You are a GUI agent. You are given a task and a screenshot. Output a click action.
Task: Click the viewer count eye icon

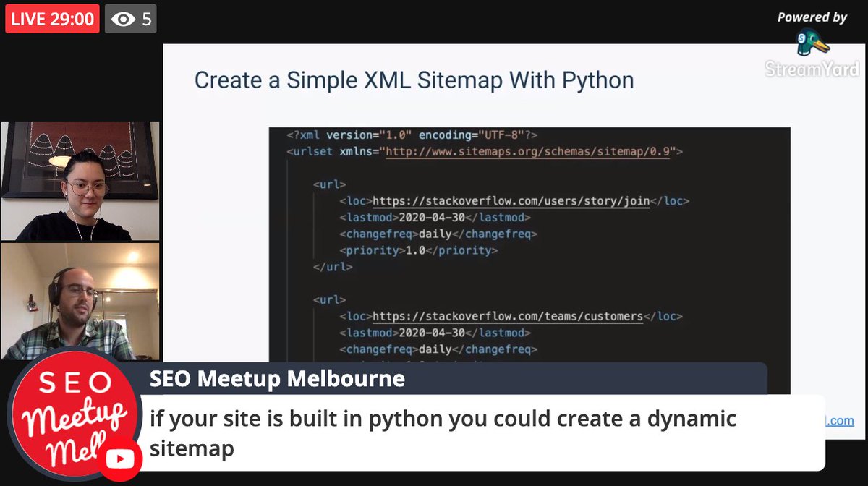coord(123,20)
